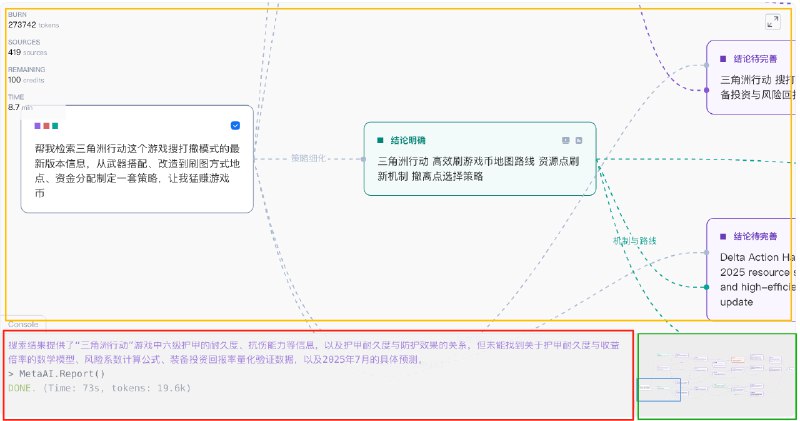
Task: Click the blue viewport rectangle in minimap
Action: coord(659,389)
